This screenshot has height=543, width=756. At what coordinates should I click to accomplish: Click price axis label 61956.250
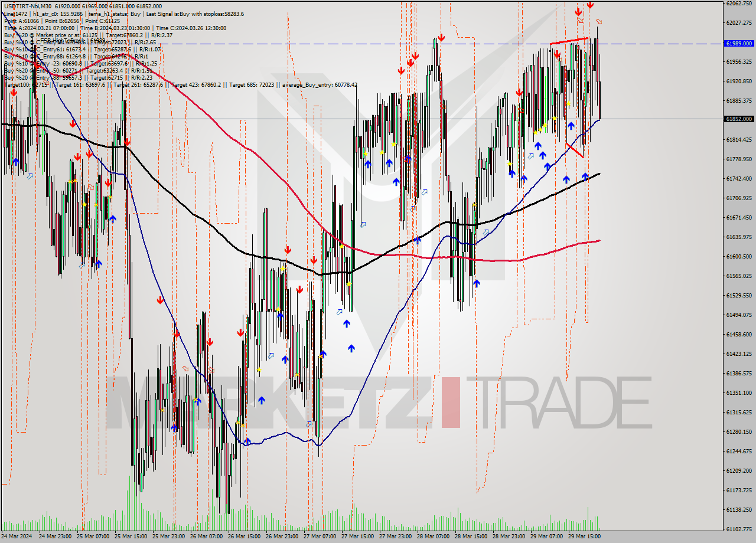(739, 61)
